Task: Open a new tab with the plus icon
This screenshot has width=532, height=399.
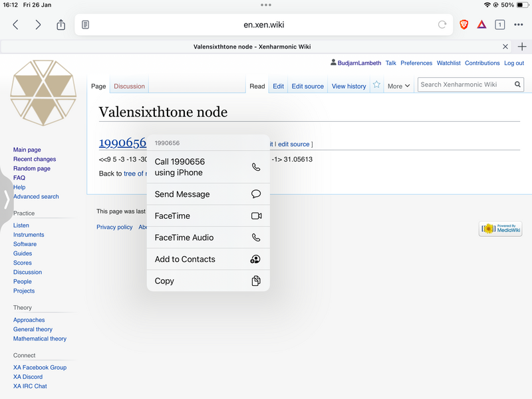Action: tap(522, 47)
